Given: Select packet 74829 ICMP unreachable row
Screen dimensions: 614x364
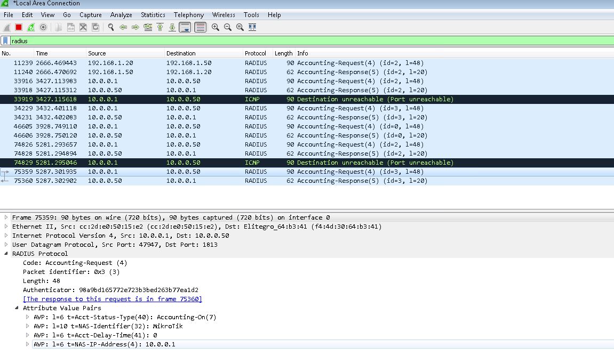Looking at the screenshot, I should tap(307, 163).
